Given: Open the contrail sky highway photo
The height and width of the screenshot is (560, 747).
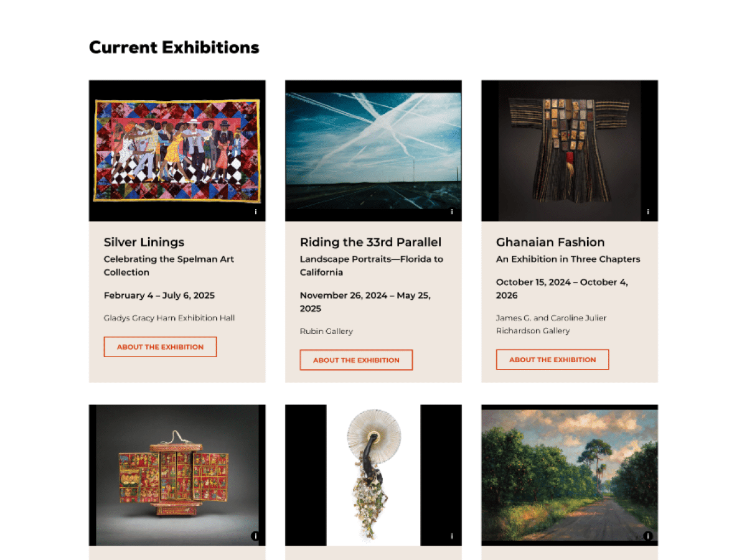Looking at the screenshot, I should point(373,150).
